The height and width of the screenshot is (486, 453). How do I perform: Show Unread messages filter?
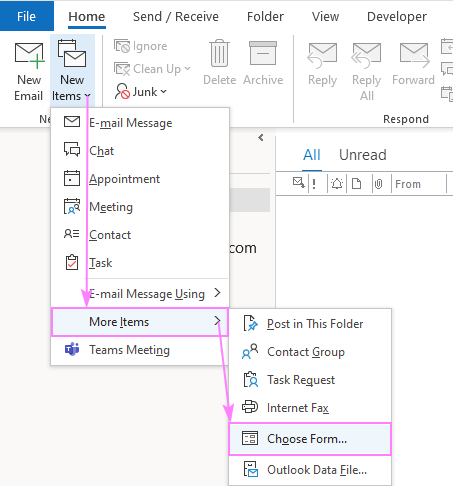tap(363, 155)
